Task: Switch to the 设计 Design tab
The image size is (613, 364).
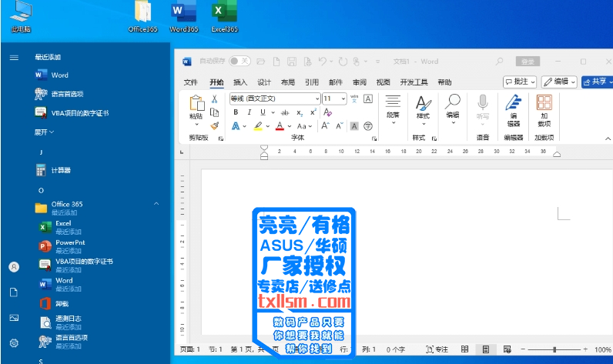Action: coord(264,82)
